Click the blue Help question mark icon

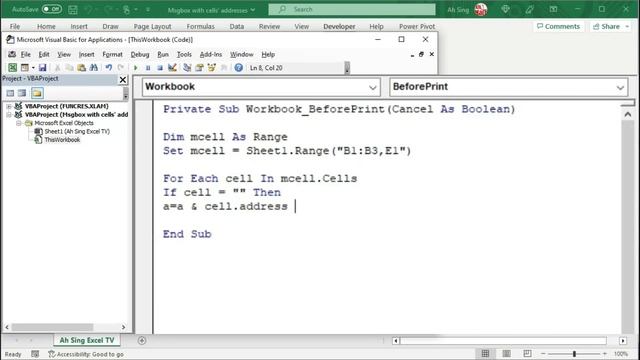[x=239, y=68]
